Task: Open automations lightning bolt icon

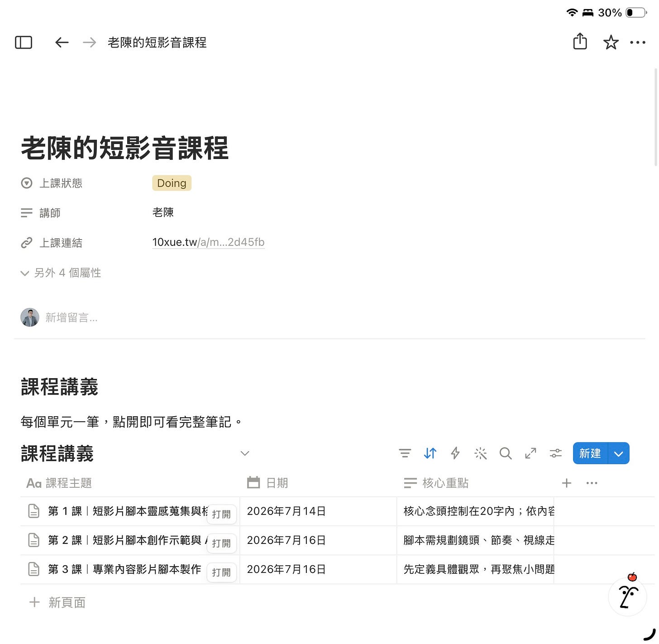Action: click(x=455, y=453)
